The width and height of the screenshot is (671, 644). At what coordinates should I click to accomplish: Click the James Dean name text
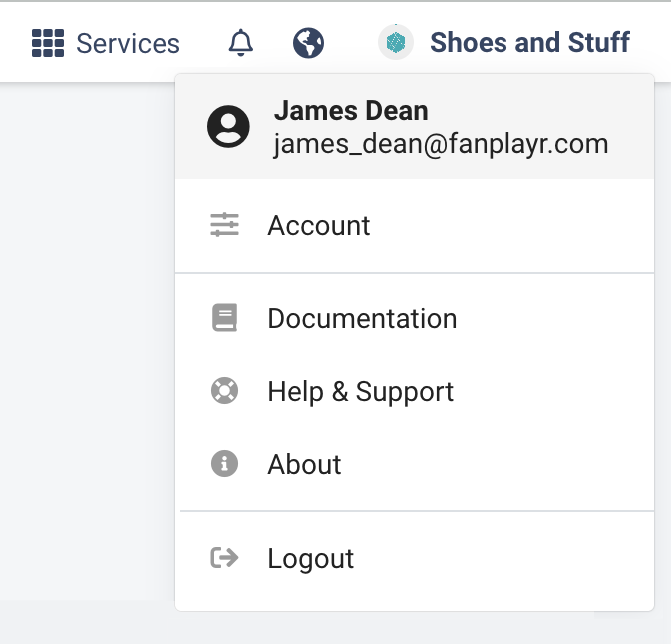(x=351, y=111)
